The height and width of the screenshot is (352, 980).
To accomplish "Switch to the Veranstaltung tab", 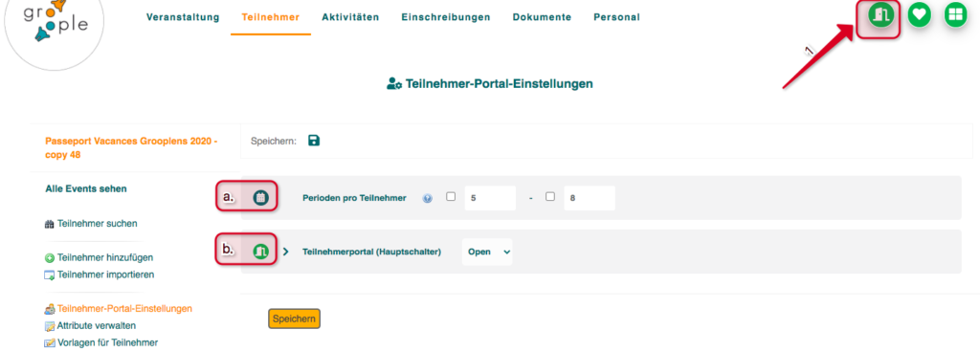I will point(183,17).
